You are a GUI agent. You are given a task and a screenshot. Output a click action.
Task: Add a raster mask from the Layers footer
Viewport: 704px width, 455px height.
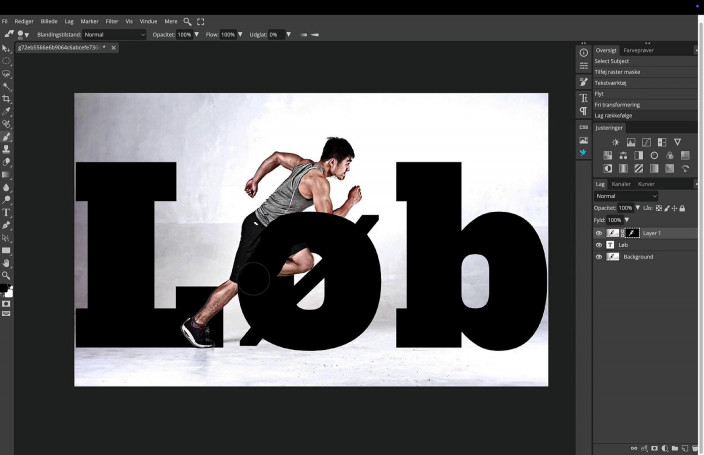coord(653,448)
